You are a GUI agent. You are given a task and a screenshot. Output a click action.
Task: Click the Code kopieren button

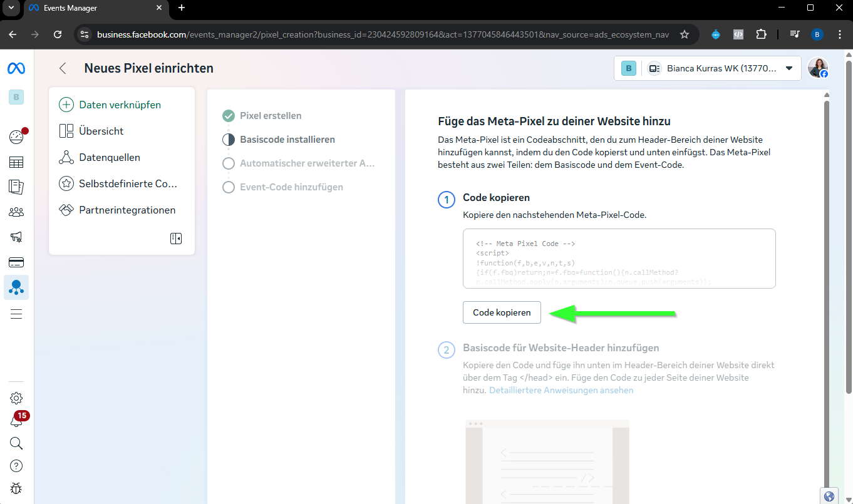pos(502,312)
